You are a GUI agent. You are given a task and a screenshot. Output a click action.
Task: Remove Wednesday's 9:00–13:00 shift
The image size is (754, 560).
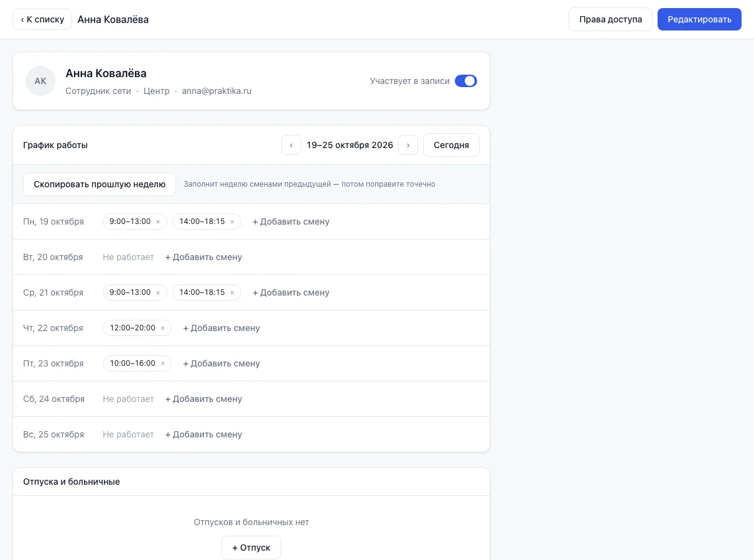[x=158, y=292]
